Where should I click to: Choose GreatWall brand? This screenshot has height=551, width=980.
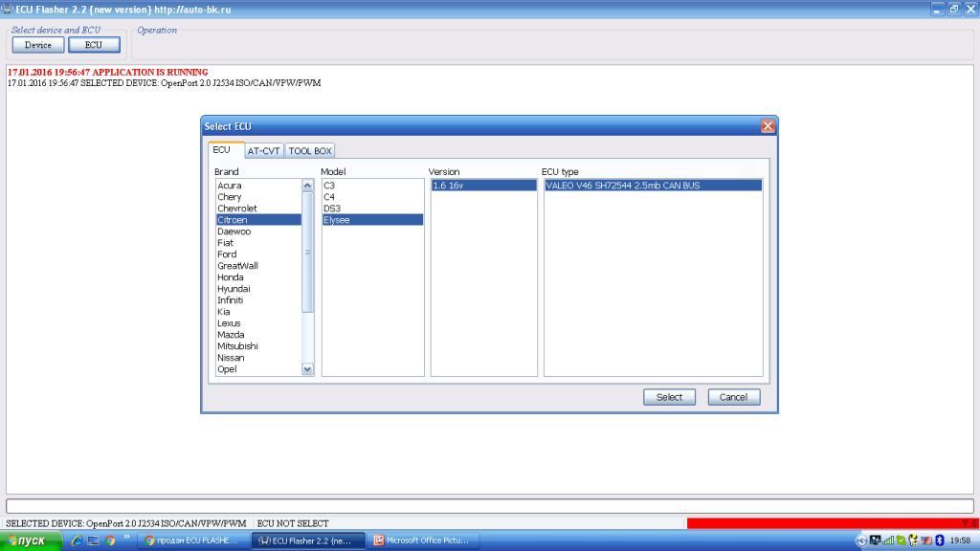tap(258, 266)
